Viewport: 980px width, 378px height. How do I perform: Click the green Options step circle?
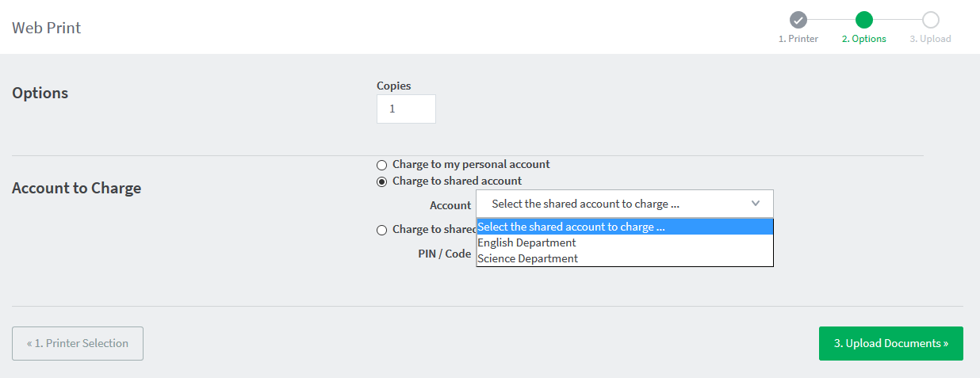coord(864,20)
